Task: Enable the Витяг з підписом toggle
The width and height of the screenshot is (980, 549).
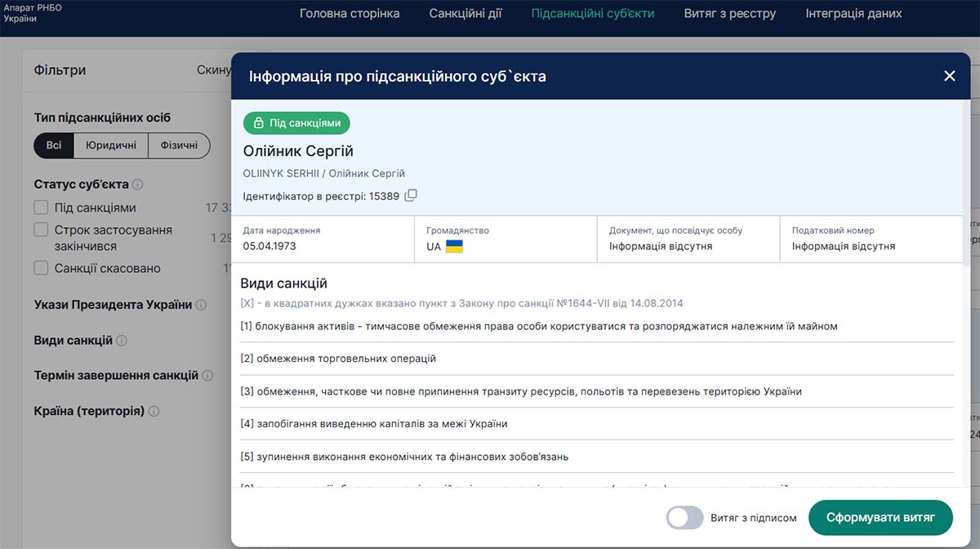Action: coord(684,518)
